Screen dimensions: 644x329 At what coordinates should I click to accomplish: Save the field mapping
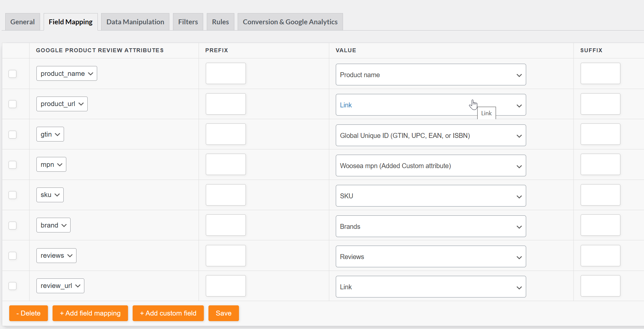click(x=224, y=313)
